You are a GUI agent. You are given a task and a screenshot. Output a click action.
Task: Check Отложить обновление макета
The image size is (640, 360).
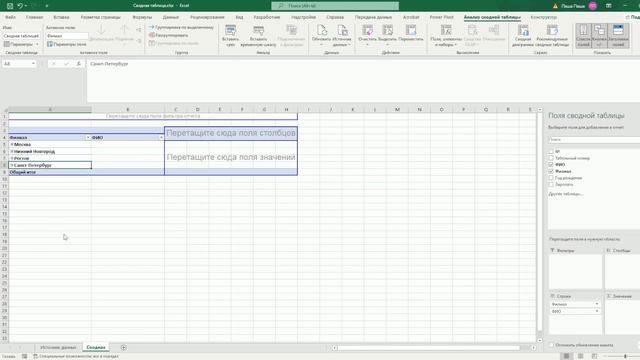point(551,345)
